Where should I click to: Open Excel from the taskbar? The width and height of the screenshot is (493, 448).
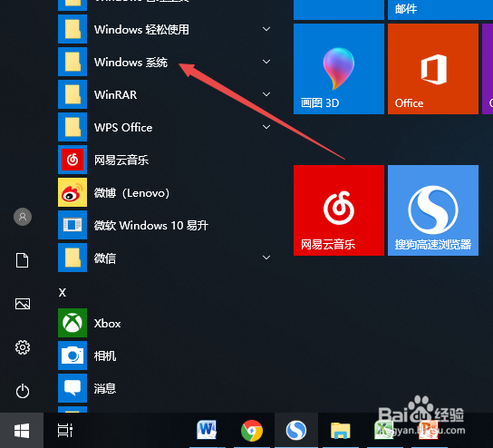click(384, 430)
